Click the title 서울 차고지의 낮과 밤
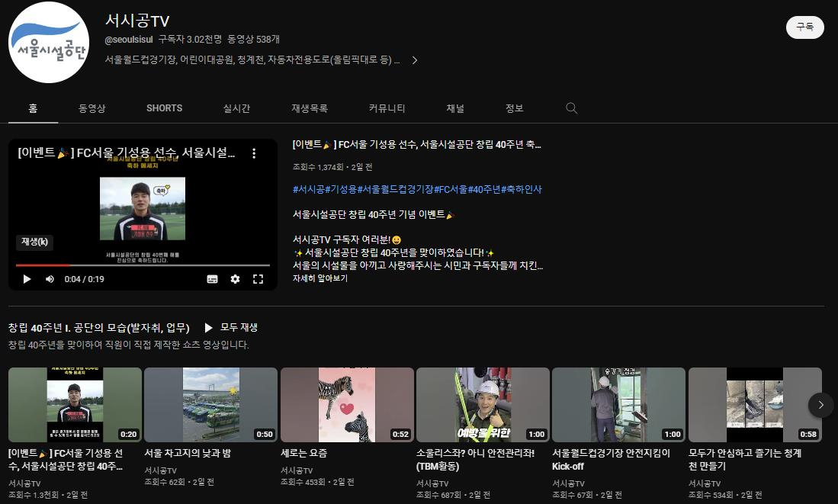 pos(188,453)
